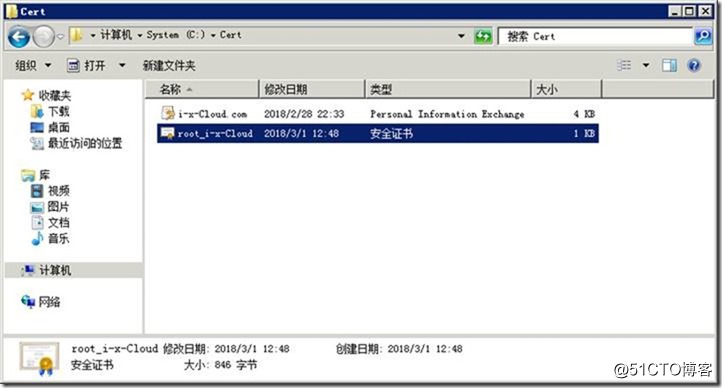Open the 视频 library
The width and height of the screenshot is (722, 388).
coord(58,191)
